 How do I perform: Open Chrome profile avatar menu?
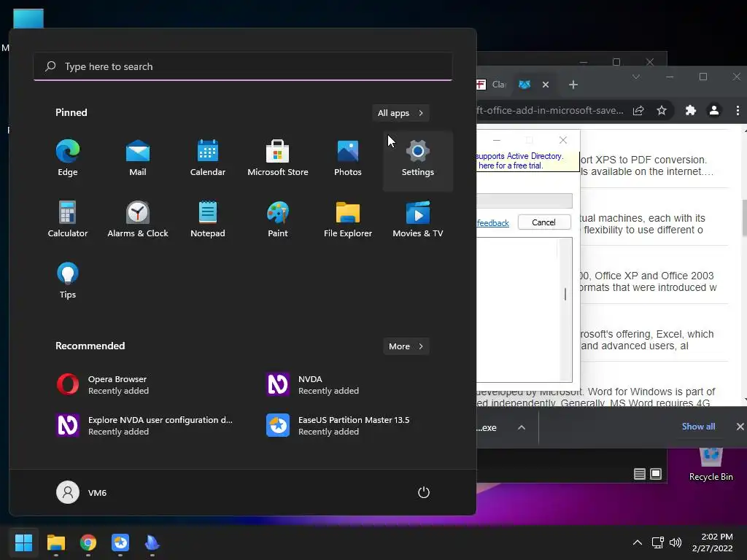713,111
